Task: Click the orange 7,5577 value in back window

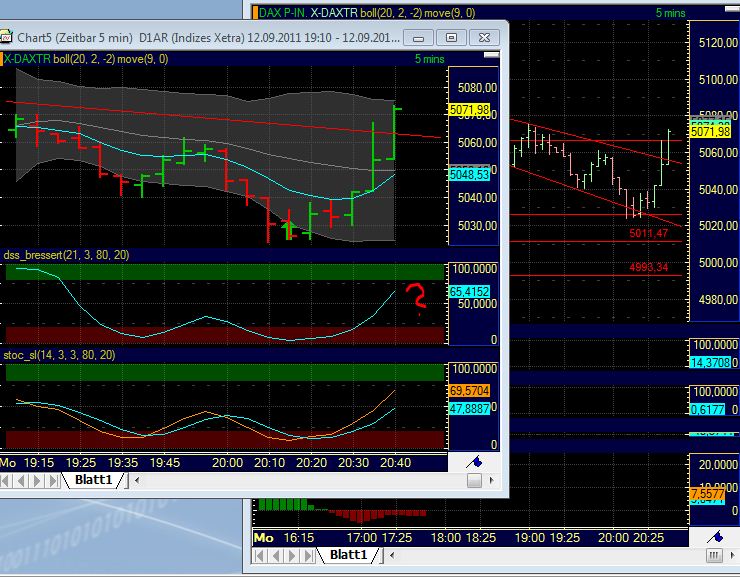Action: [x=707, y=494]
